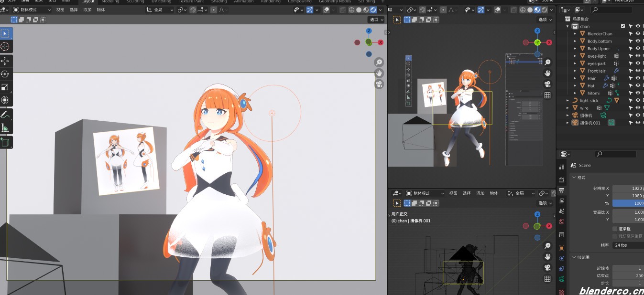Expand the Body.Upper tree item
Screen dimensions: 644x295
pos(575,49)
